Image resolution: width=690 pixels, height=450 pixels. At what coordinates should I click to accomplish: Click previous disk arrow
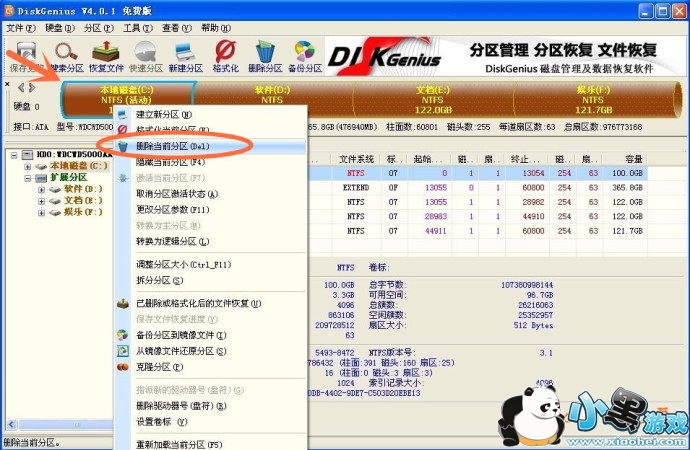click(x=20, y=88)
